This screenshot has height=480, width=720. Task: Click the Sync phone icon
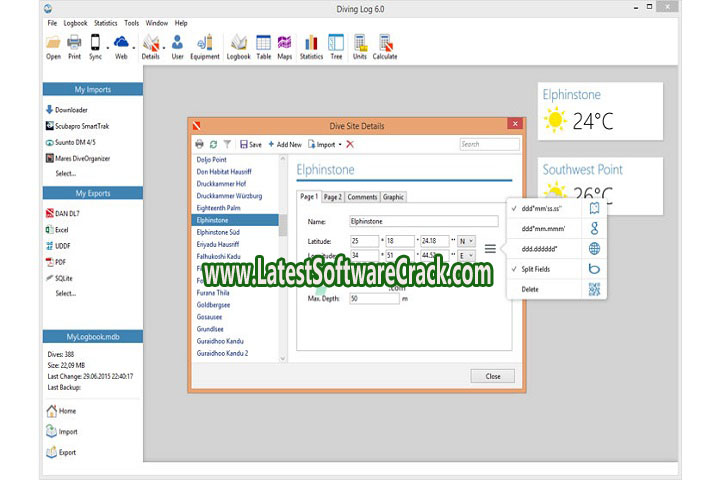click(96, 45)
